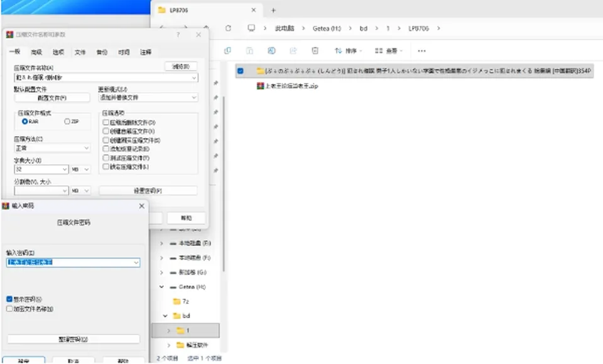Click the Paste icon in Explorer toolbar
The width and height of the screenshot is (603, 364).
[249, 50]
